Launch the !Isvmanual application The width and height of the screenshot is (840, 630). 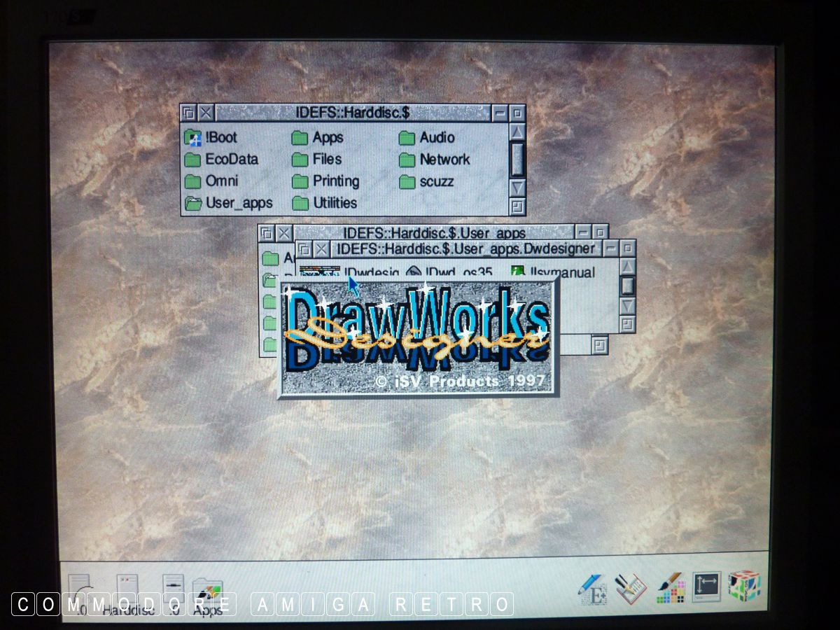519,272
